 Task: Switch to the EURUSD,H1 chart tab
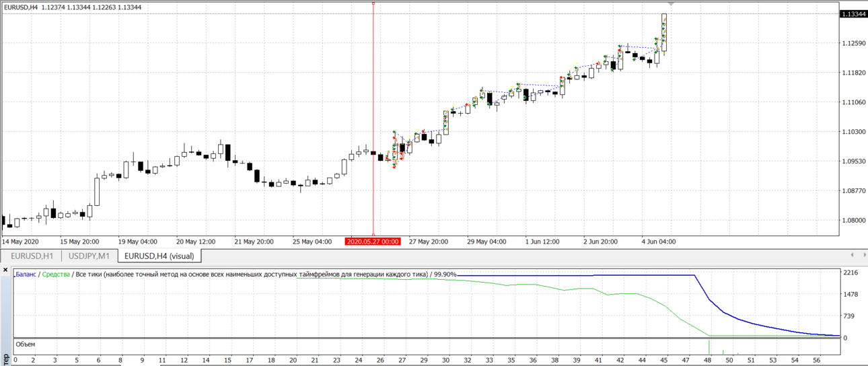click(x=32, y=256)
